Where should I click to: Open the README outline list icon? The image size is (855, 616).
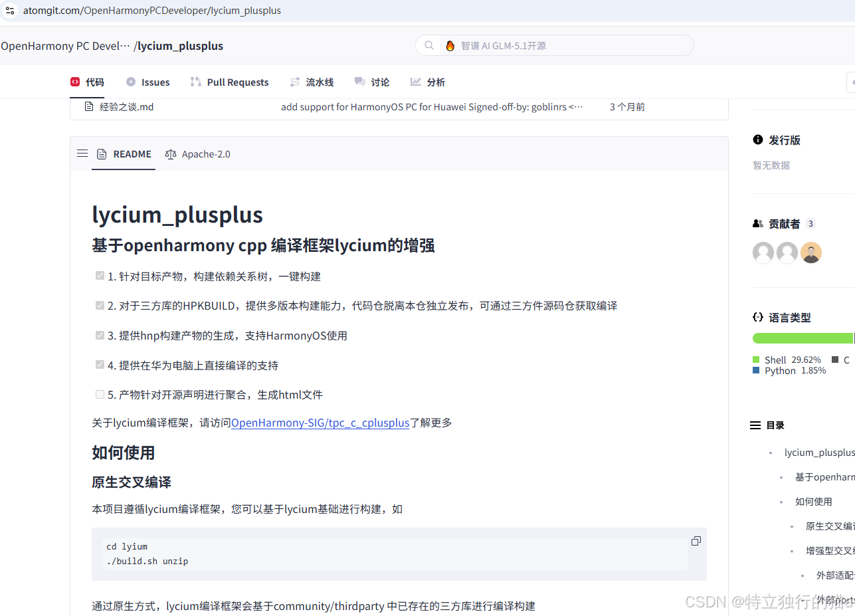82,154
